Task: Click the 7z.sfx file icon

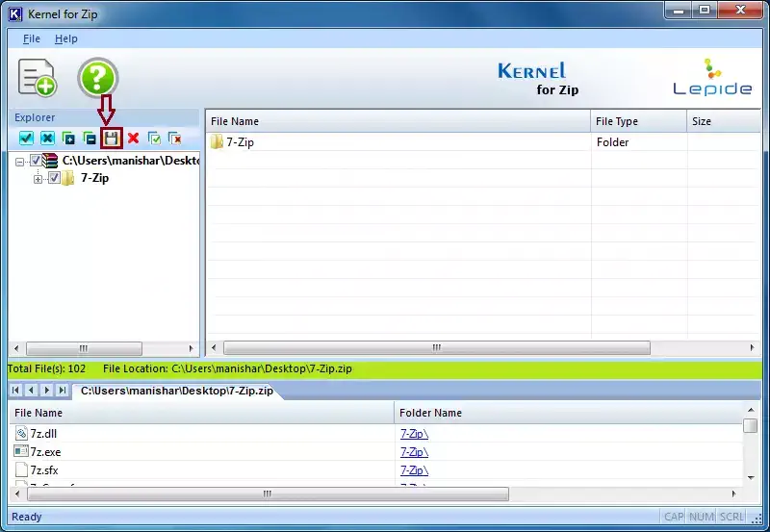Action: pos(21,469)
